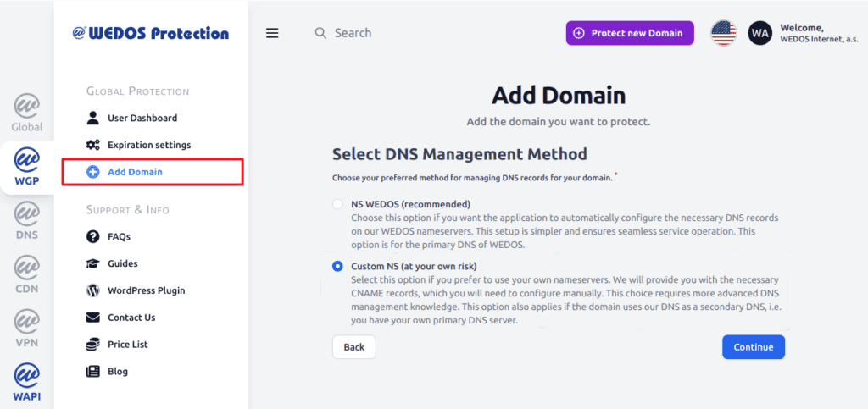This screenshot has width=868, height=409.
Task: Click the Back button
Action: [x=353, y=347]
